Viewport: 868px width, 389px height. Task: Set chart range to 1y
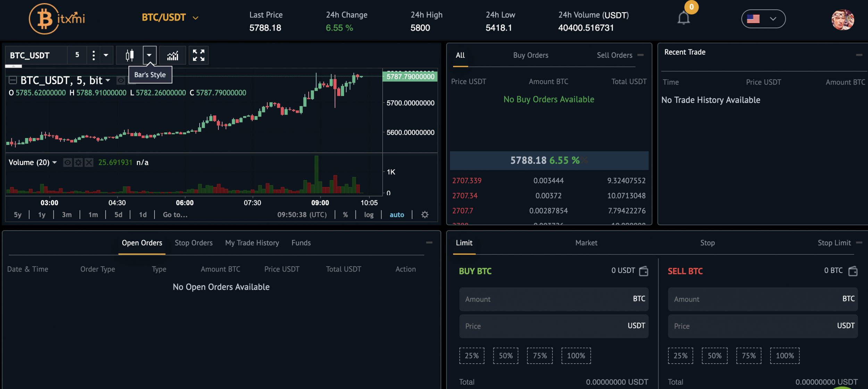[x=42, y=215]
